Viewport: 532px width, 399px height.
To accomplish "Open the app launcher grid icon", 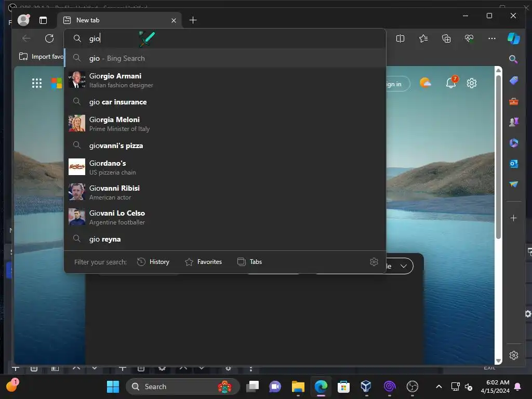I will click(x=37, y=83).
